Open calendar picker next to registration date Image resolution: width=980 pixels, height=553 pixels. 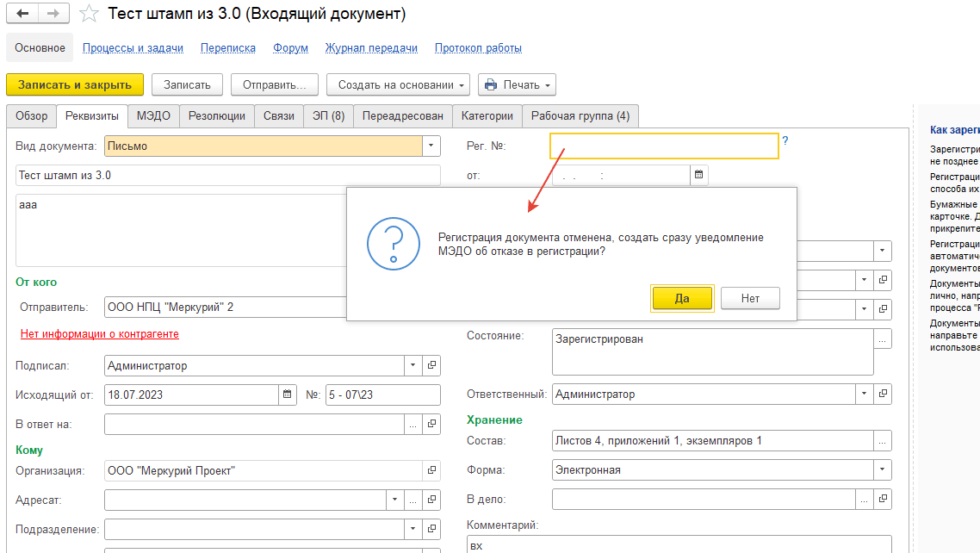[x=698, y=175]
